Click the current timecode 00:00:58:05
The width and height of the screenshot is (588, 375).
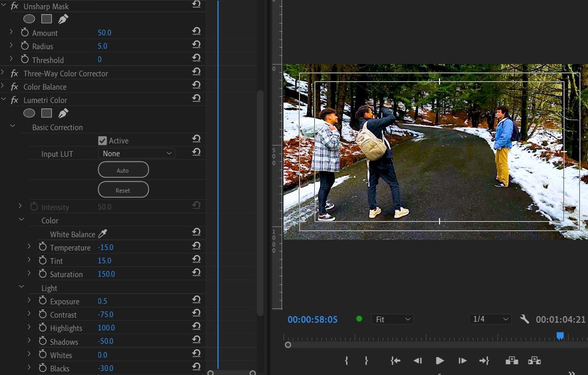pyautogui.click(x=312, y=320)
